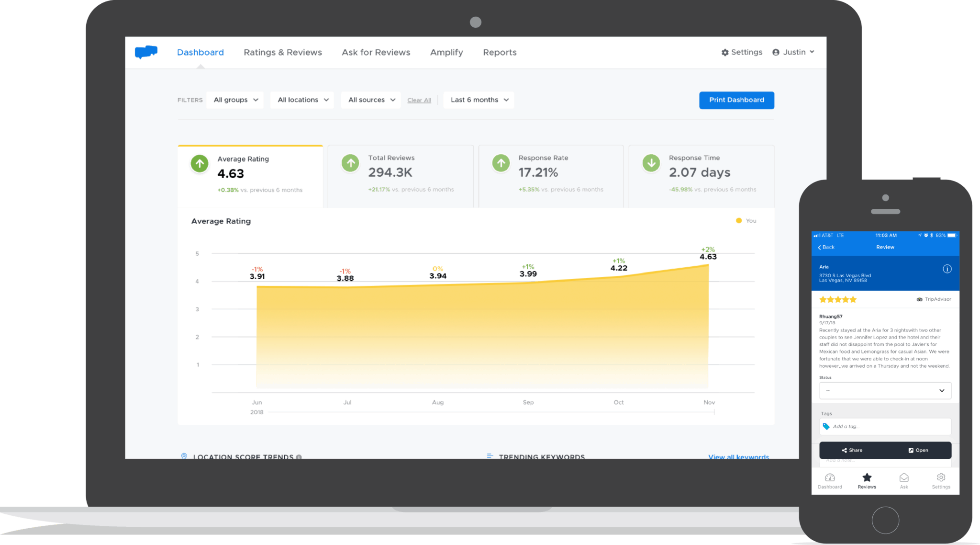Click the Settings gear icon
The width and height of the screenshot is (980, 545).
click(x=725, y=52)
